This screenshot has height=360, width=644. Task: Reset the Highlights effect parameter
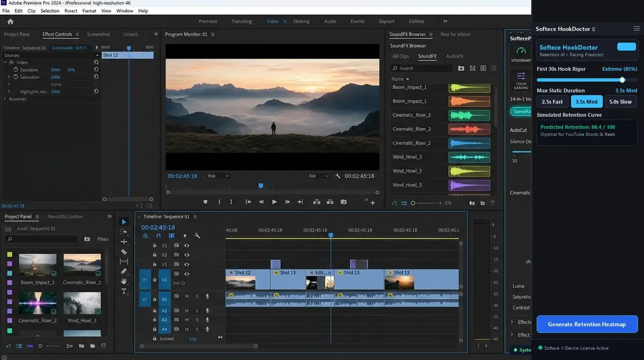96,92
